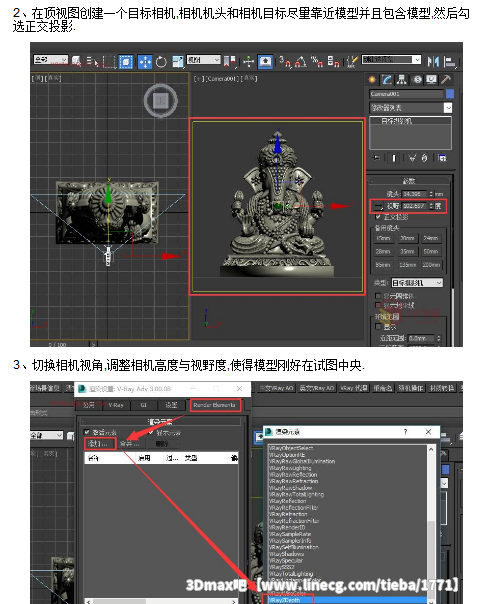Toggle the 正交投影 orthographic projection checkbox
This screenshot has width=498, height=604.
click(378, 217)
